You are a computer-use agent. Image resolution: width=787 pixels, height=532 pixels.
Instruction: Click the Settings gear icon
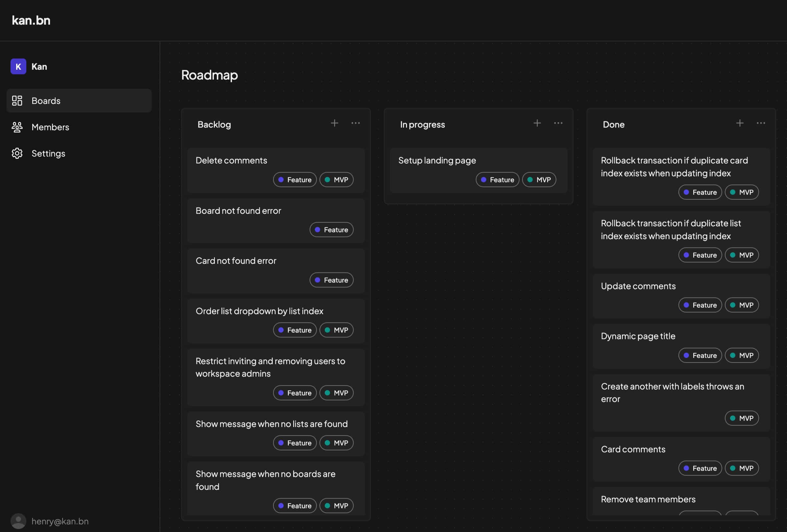pos(17,153)
